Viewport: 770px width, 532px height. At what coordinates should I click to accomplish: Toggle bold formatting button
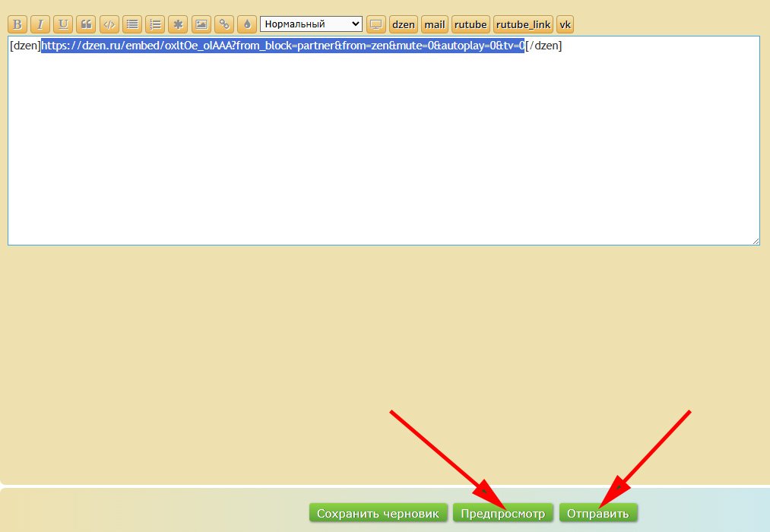point(18,24)
